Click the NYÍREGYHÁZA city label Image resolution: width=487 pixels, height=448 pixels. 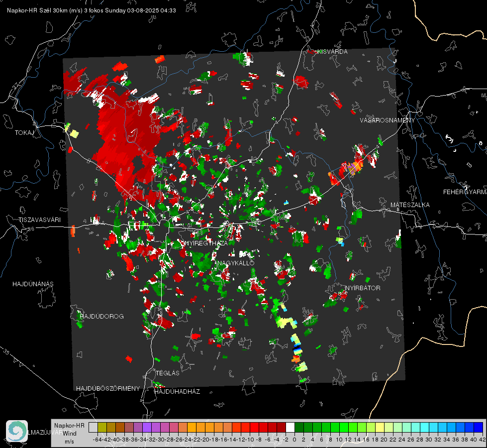click(206, 243)
